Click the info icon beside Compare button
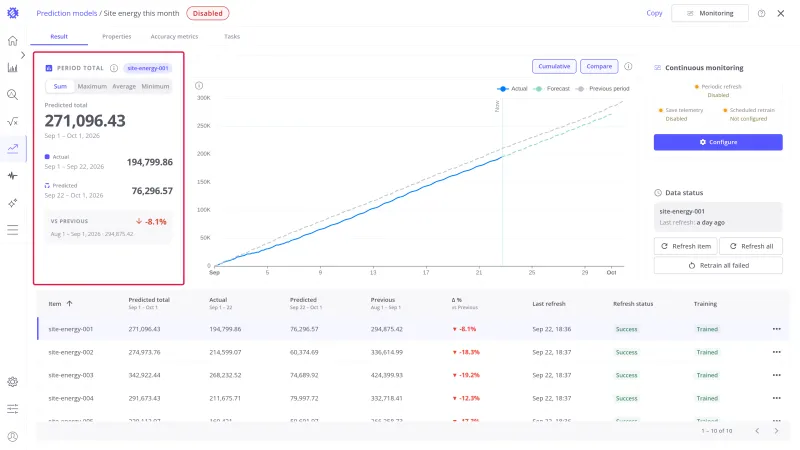Viewport: 800px width, 450px height. [x=629, y=66]
